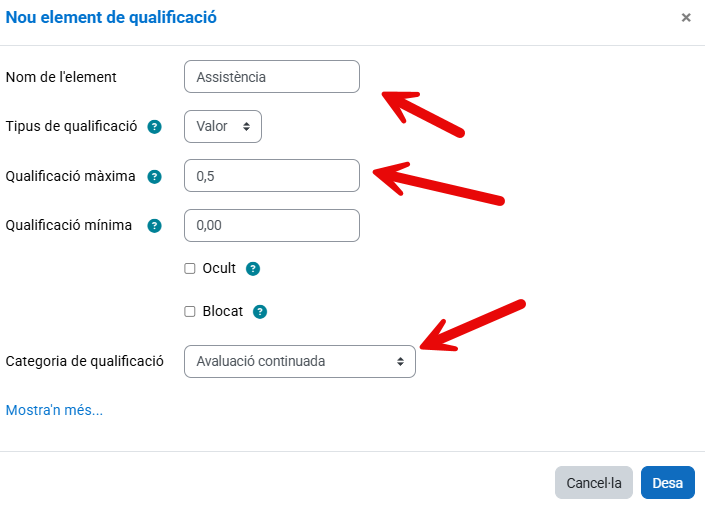Open the Valor grade type dropdown
The height and width of the screenshot is (509, 705).
pos(223,127)
